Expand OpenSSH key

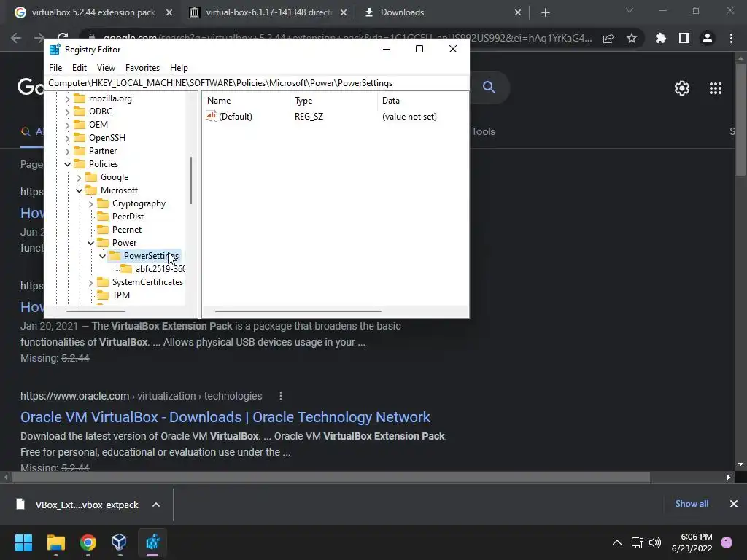(67, 138)
